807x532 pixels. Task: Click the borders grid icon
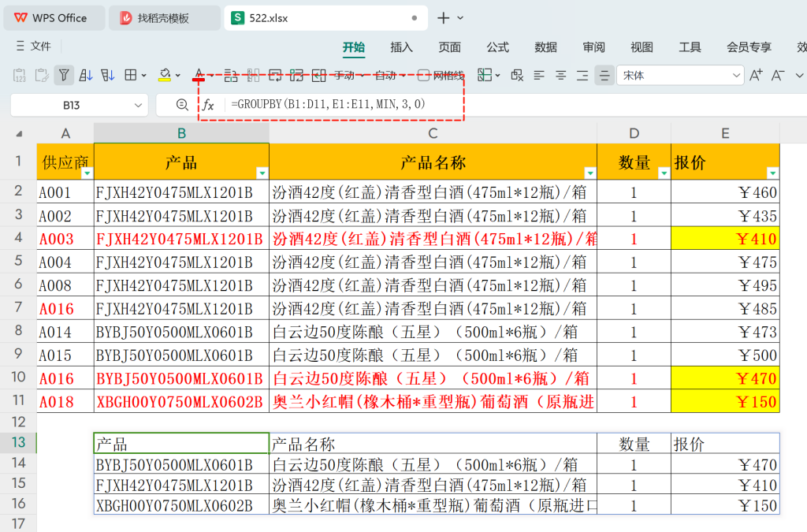point(131,76)
